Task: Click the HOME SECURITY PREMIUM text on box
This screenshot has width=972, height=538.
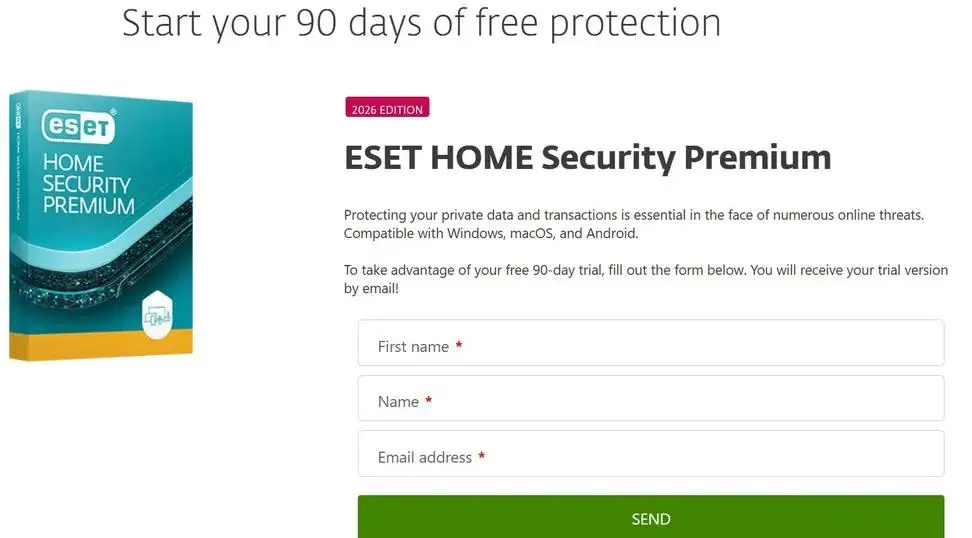Action: point(88,184)
